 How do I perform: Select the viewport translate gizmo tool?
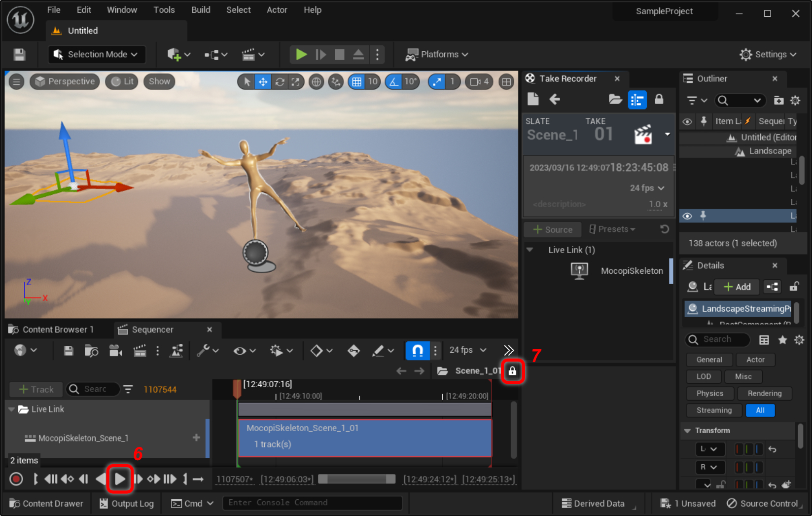pos(263,82)
